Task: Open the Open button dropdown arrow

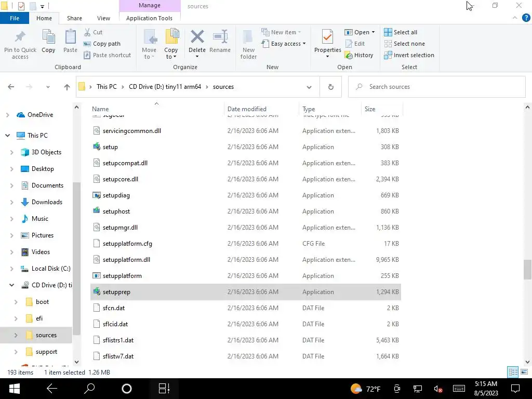Action: [373, 32]
